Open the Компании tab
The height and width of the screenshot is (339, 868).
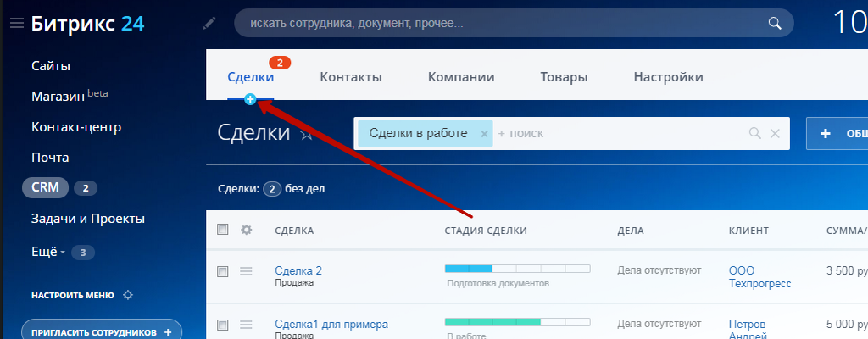click(x=461, y=77)
